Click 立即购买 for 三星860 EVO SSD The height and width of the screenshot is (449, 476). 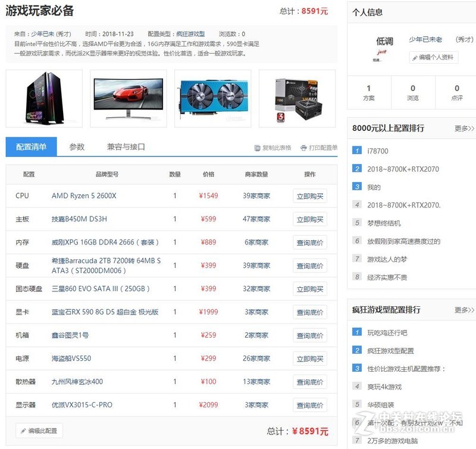310,289
